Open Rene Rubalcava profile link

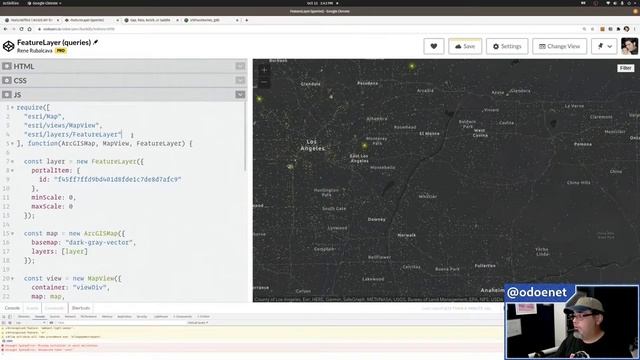click(x=35, y=51)
